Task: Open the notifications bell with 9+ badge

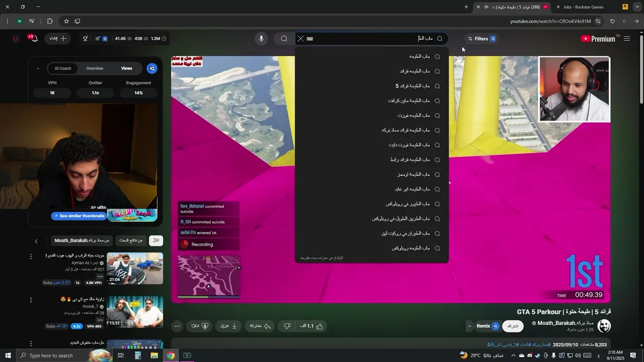Action: [33, 38]
